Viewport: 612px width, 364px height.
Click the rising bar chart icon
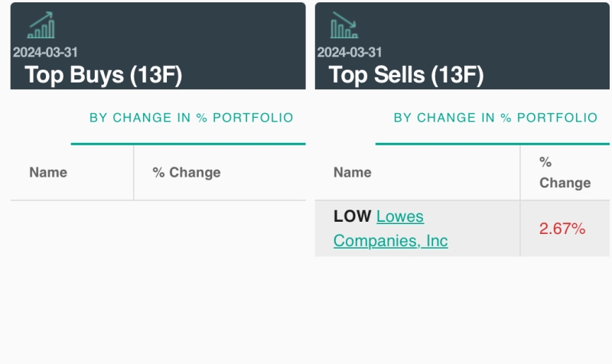coord(41,25)
